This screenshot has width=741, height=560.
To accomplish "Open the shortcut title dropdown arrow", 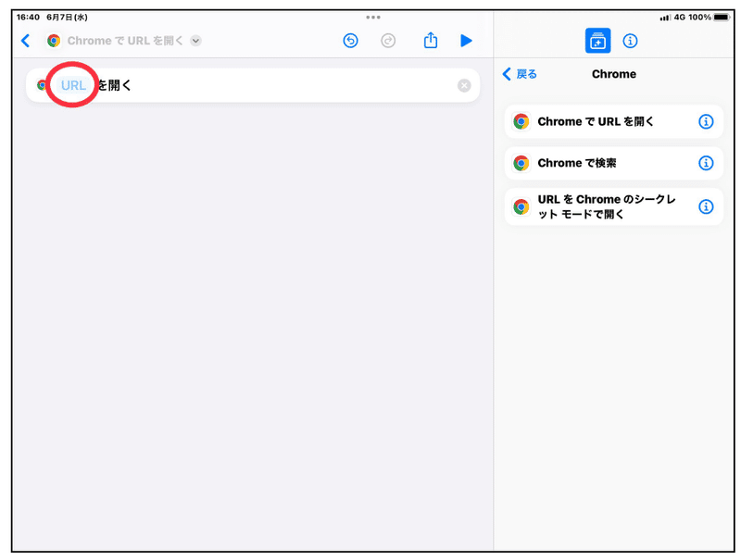I will tap(195, 41).
